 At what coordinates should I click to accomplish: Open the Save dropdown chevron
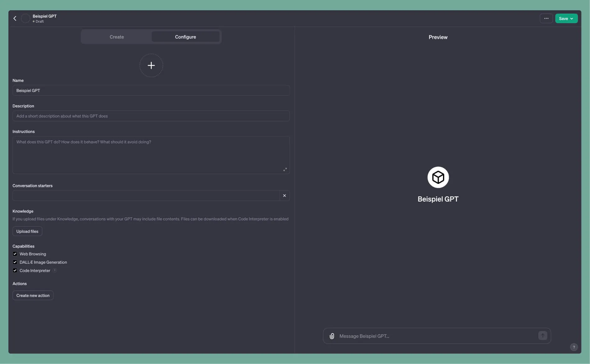click(x=572, y=18)
